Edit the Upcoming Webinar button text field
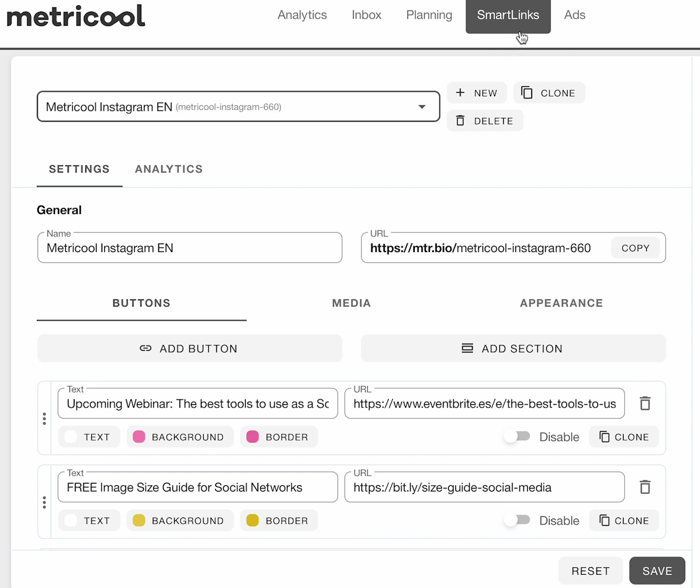The height and width of the screenshot is (588, 700). [x=198, y=404]
